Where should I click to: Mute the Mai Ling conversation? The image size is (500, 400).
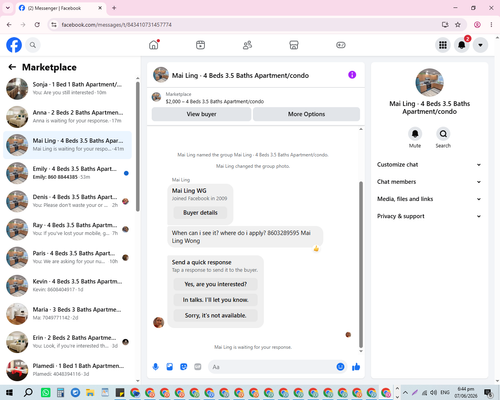[415, 134]
